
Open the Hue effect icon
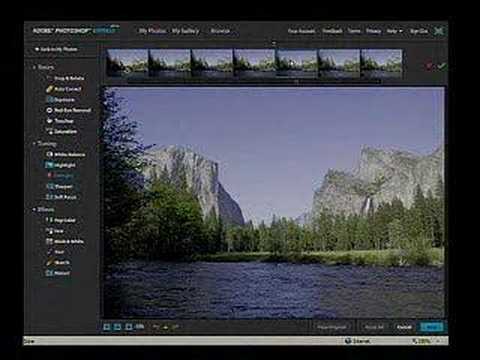tap(49, 231)
